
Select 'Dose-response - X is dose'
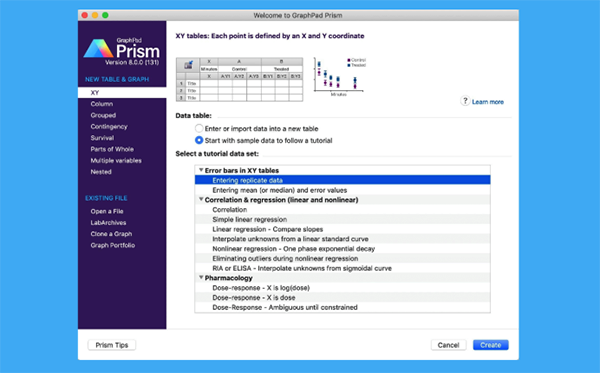point(342,298)
